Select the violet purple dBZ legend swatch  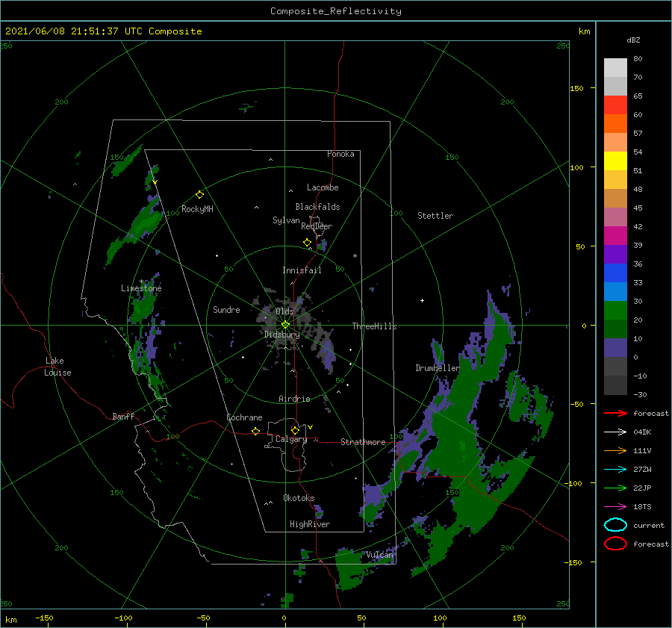615,254
